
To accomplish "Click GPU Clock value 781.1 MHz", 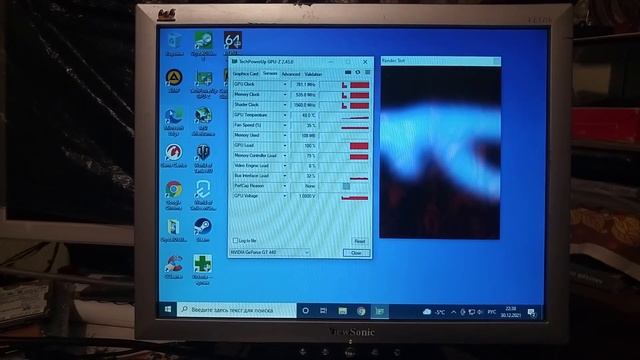I will click(304, 84).
